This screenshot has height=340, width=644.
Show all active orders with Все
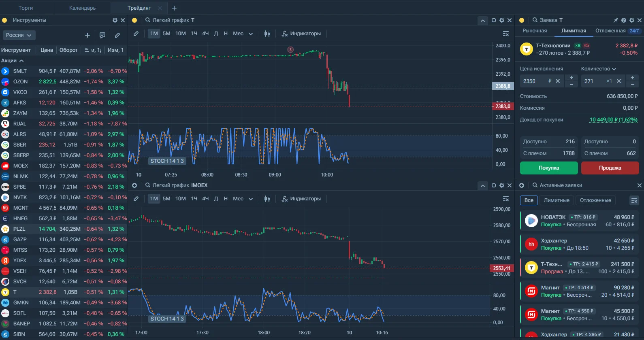point(529,200)
